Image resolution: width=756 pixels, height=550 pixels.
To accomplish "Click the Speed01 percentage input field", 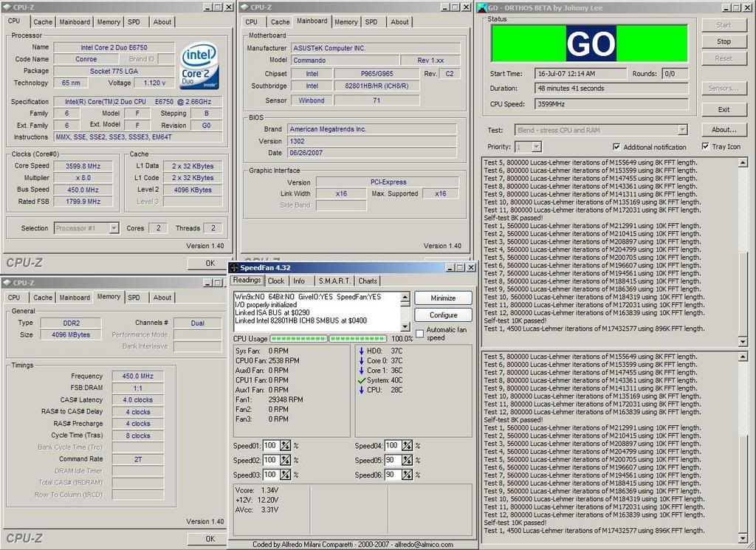I will click(x=271, y=446).
